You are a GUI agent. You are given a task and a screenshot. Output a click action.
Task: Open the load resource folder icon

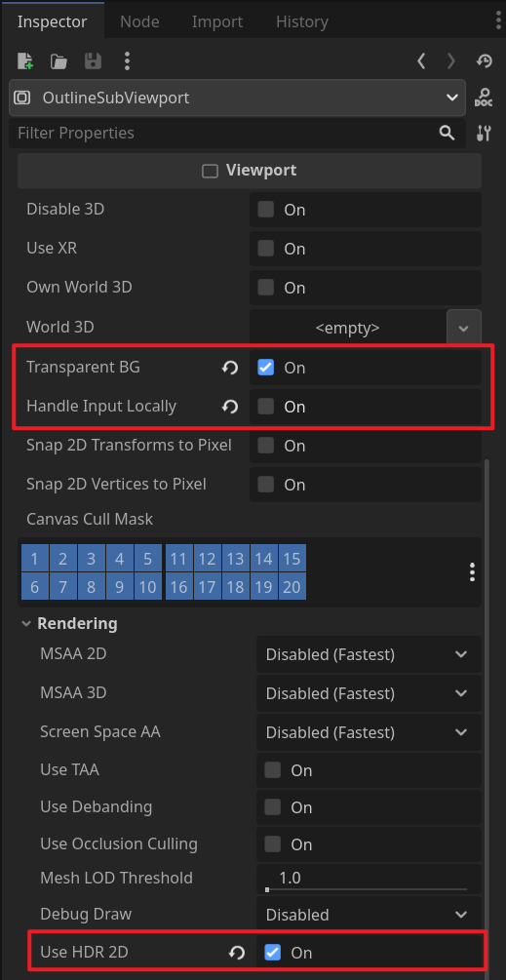pyautogui.click(x=58, y=60)
